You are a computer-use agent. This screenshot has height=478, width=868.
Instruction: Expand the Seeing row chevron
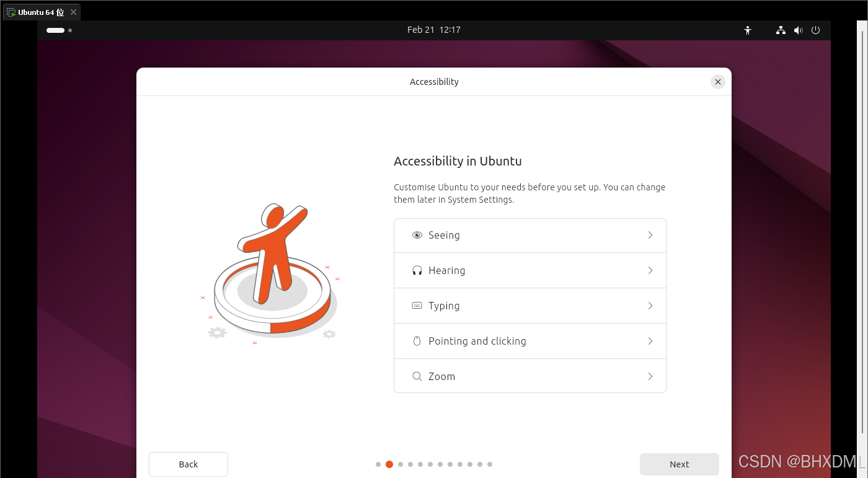point(650,235)
